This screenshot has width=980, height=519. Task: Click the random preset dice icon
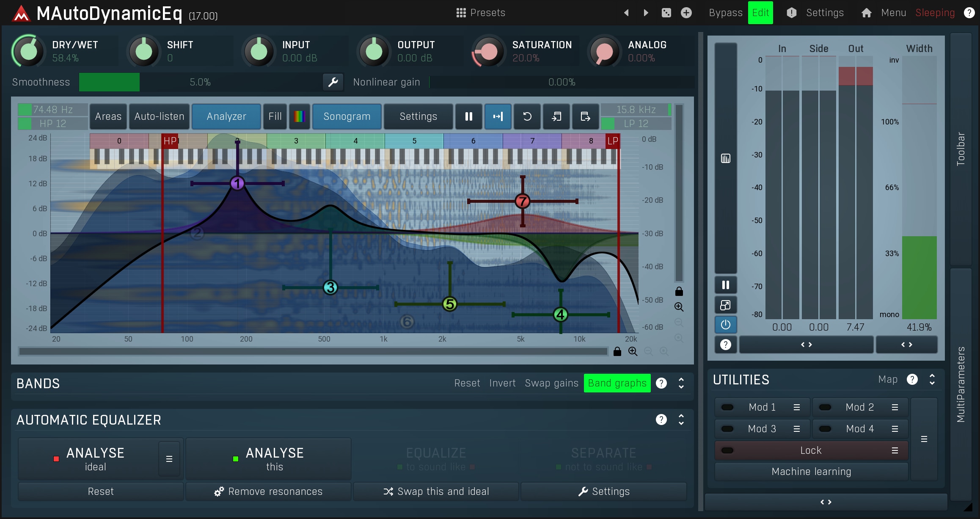click(666, 13)
